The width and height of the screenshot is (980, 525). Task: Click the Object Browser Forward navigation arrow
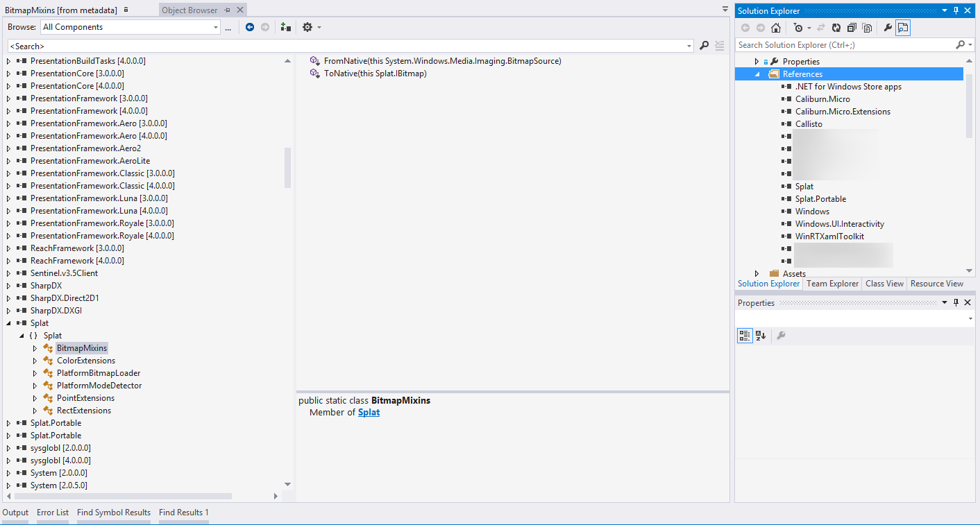[x=265, y=27]
